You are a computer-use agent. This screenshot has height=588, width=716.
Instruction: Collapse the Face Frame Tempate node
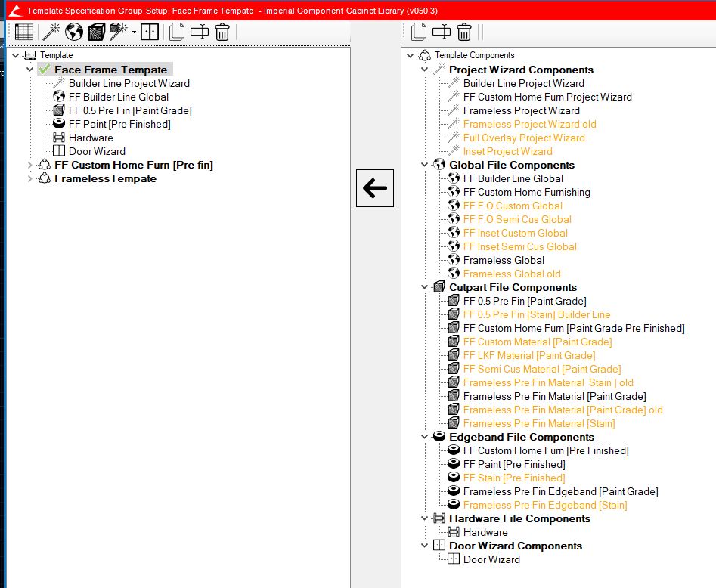pyautogui.click(x=30, y=70)
